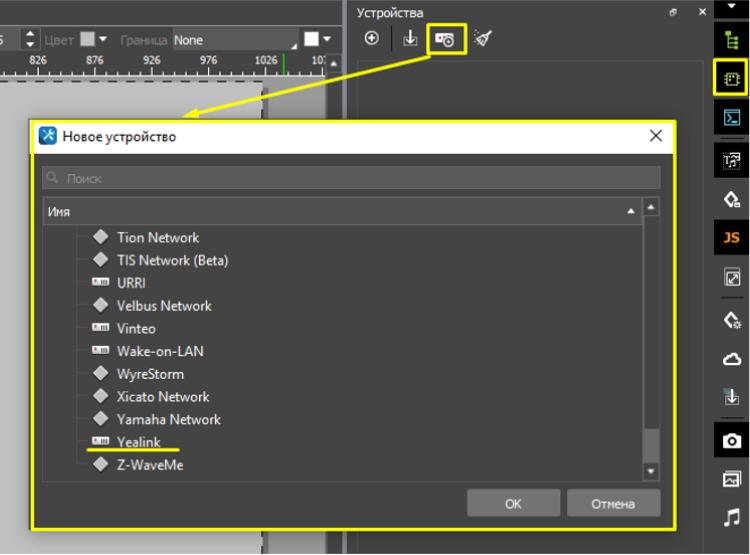The height and width of the screenshot is (555, 750).
Task: Expand the Граница None dropdown
Action: [x=294, y=41]
